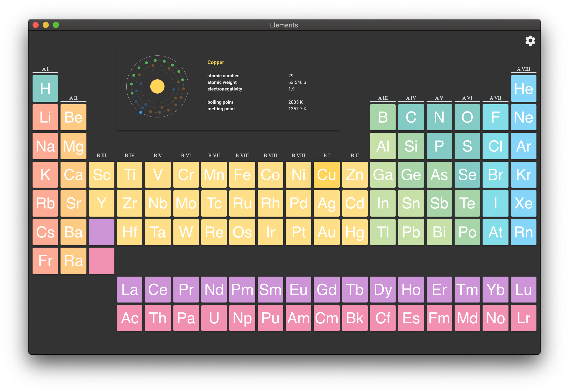Click the Plutonium (Pu) tile
569x392 pixels.
[x=270, y=318]
